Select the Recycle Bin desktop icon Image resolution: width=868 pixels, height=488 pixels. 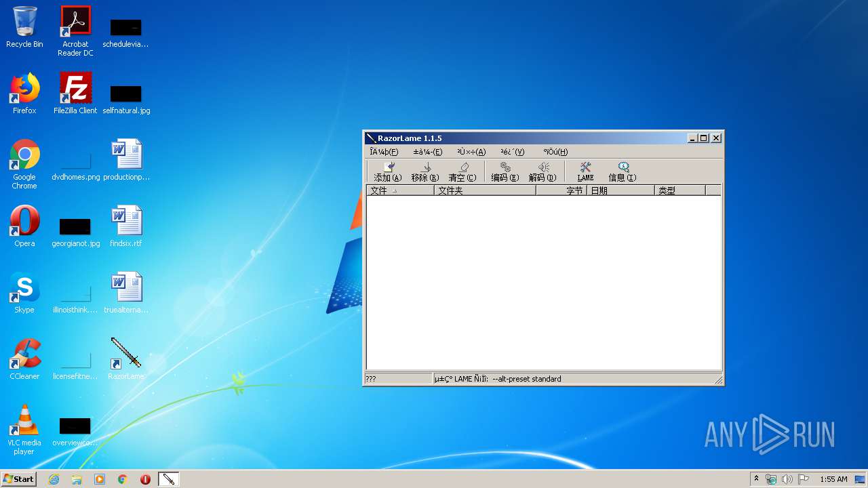(x=24, y=27)
